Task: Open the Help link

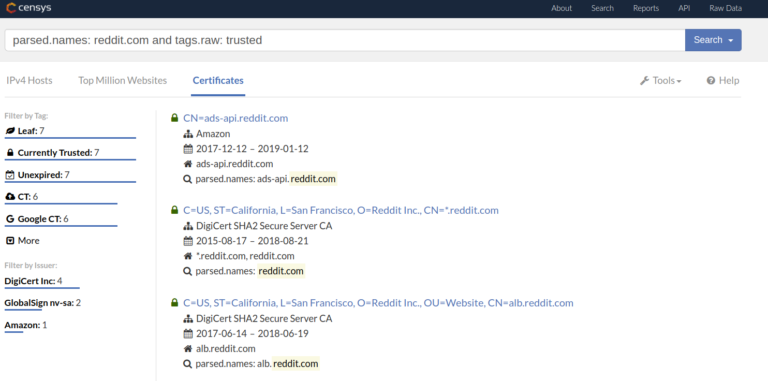Action: click(x=723, y=81)
